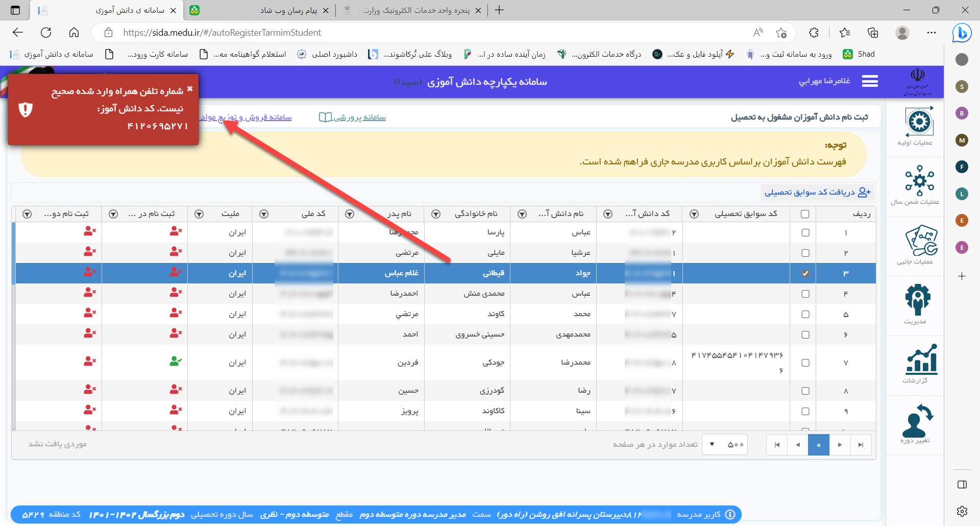Open the hamburger menu in header
The image size is (980, 526).
tap(870, 81)
